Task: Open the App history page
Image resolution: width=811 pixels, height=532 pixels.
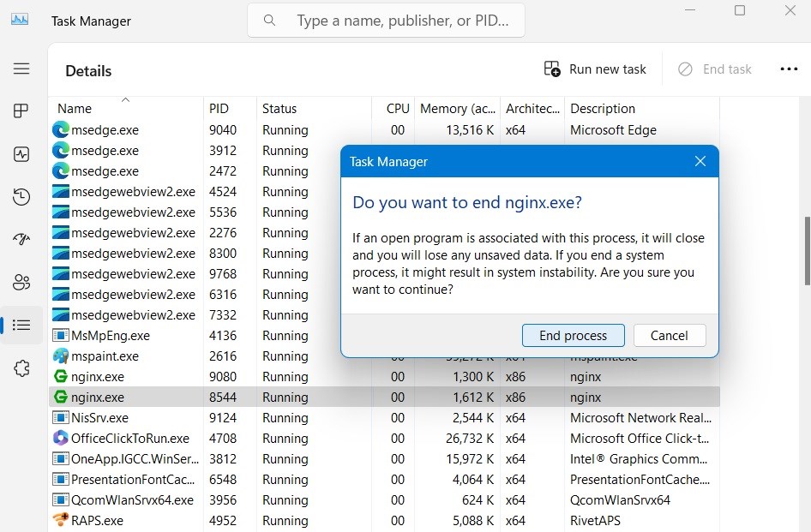Action: [x=21, y=196]
